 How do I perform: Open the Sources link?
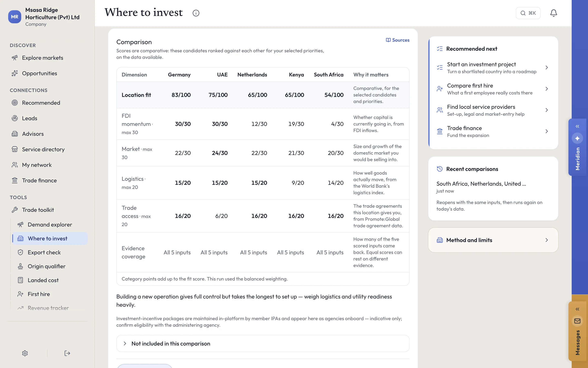click(x=398, y=40)
